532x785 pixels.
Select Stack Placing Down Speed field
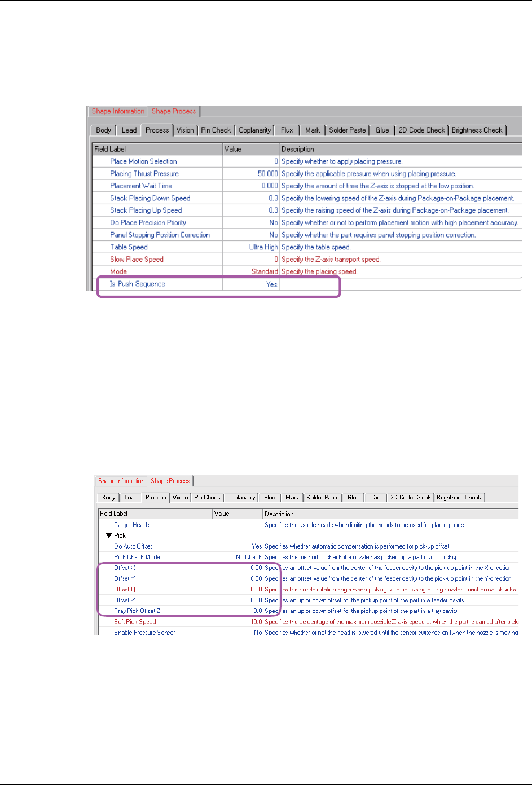pos(150,198)
